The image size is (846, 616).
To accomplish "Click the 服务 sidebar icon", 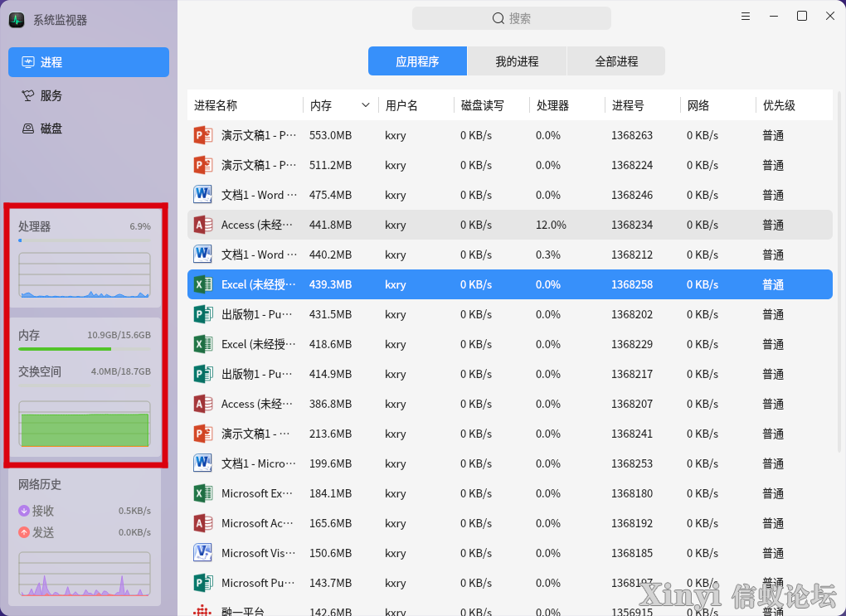I will (x=27, y=95).
